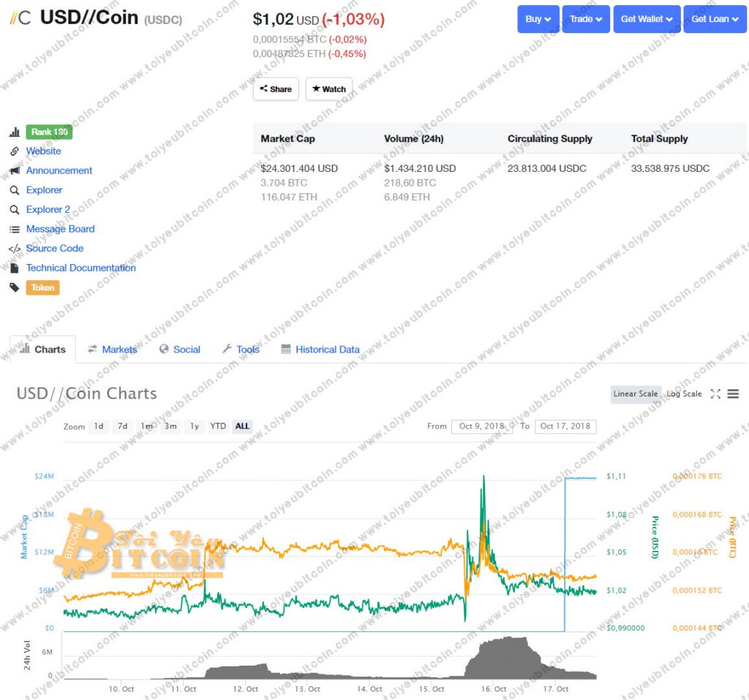Image resolution: width=749 pixels, height=700 pixels.
Task: Click the 3.704 BTC market cap value
Action: [284, 183]
